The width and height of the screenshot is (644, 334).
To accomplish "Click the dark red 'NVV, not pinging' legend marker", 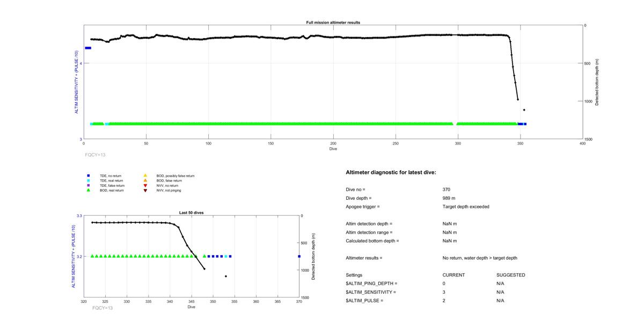I will (x=145, y=190).
